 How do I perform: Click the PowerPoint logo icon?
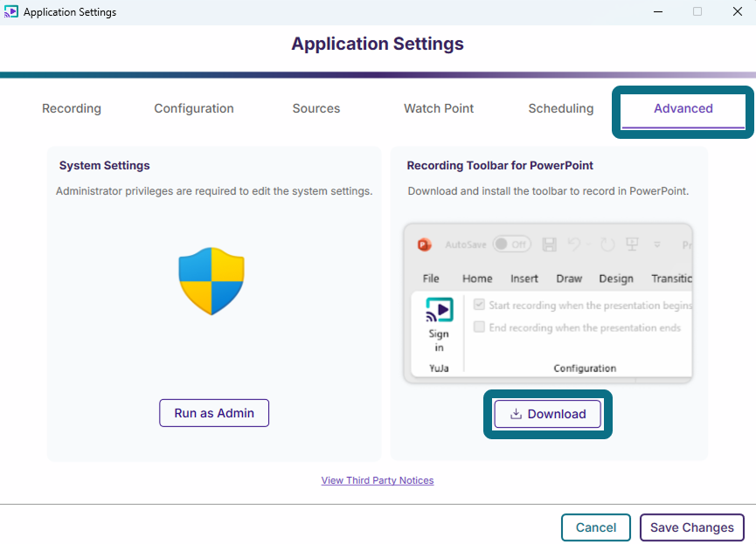pyautogui.click(x=424, y=244)
